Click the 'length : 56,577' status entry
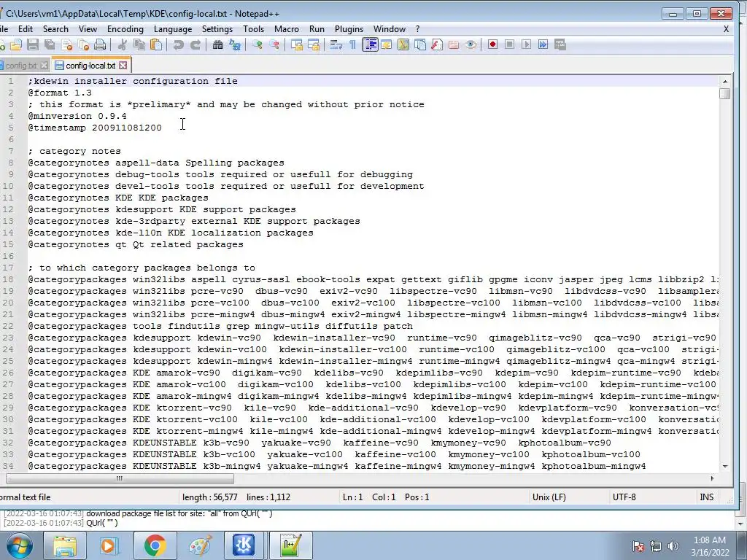This screenshot has height=560, width=747. [x=209, y=497]
